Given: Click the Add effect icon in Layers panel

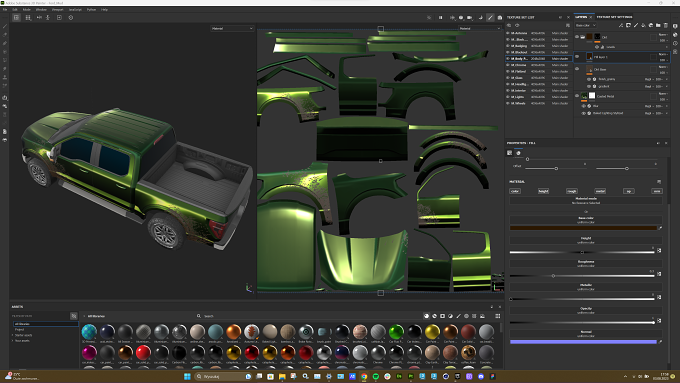Looking at the screenshot, I should pyautogui.click(x=621, y=25).
